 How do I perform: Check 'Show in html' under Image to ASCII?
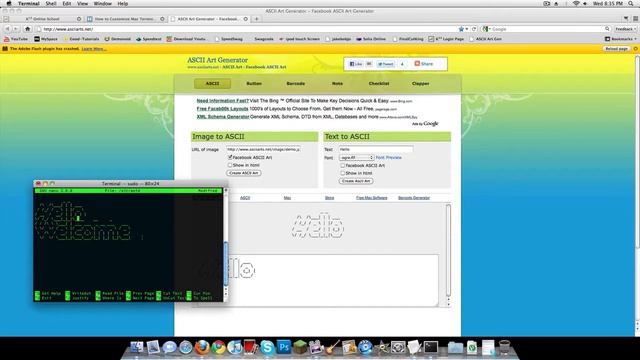[x=230, y=165]
